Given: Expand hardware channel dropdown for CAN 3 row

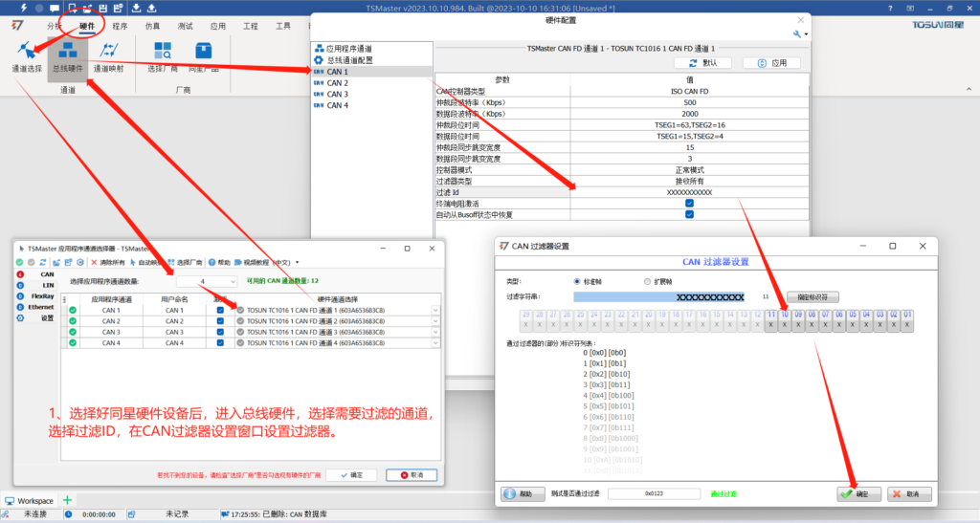Looking at the screenshot, I should [x=435, y=332].
